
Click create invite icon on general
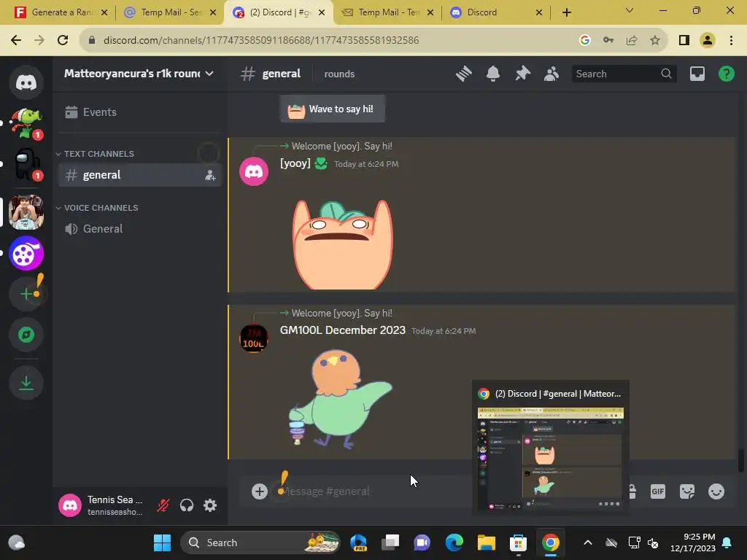(x=210, y=175)
